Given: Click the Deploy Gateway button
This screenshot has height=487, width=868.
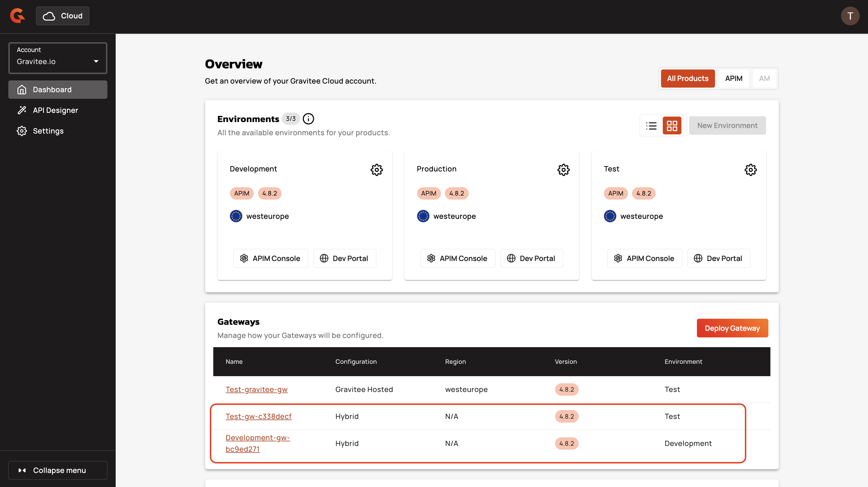Looking at the screenshot, I should coord(732,328).
